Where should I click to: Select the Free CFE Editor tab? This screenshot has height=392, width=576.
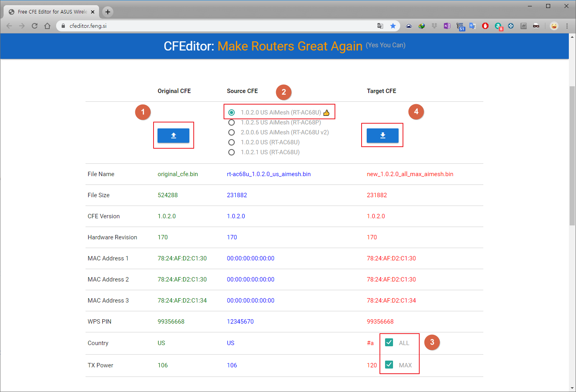(51, 12)
